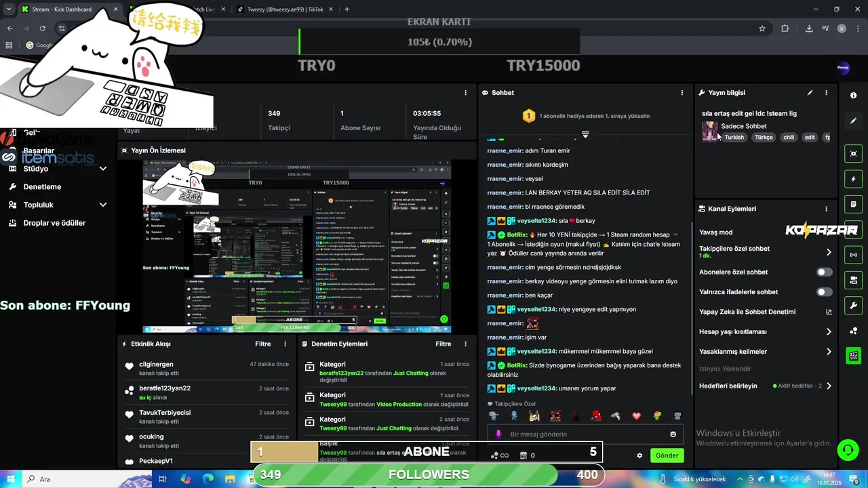Viewport: 868px width, 488px height.
Task: Expand the Topluluk sidebar menu
Action: point(103,205)
